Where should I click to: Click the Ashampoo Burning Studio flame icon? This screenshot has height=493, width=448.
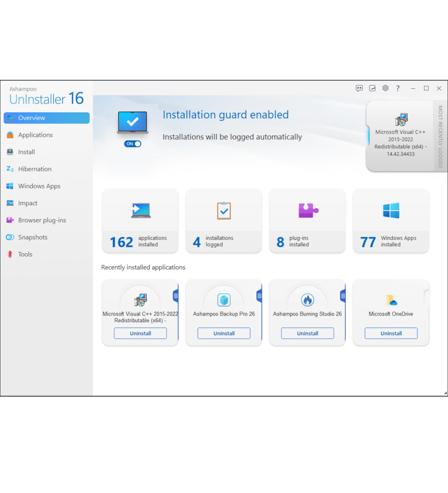click(307, 300)
